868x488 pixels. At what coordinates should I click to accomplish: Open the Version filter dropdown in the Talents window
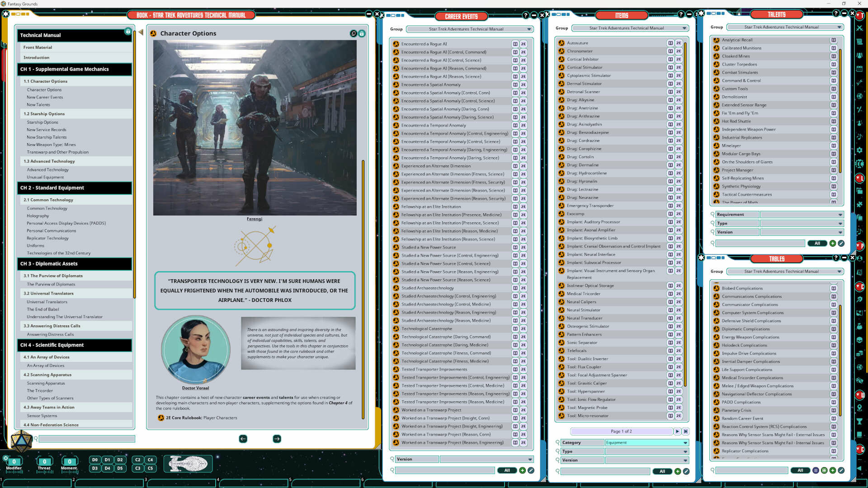pos(802,232)
